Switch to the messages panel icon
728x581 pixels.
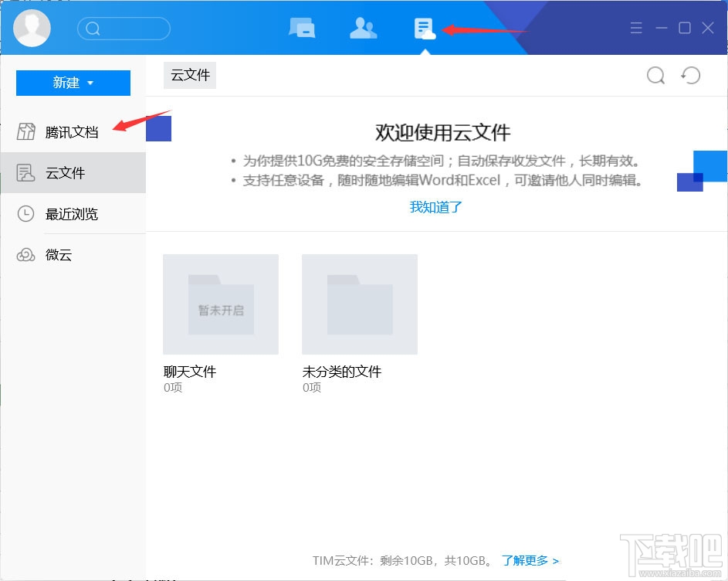pyautogui.click(x=302, y=28)
